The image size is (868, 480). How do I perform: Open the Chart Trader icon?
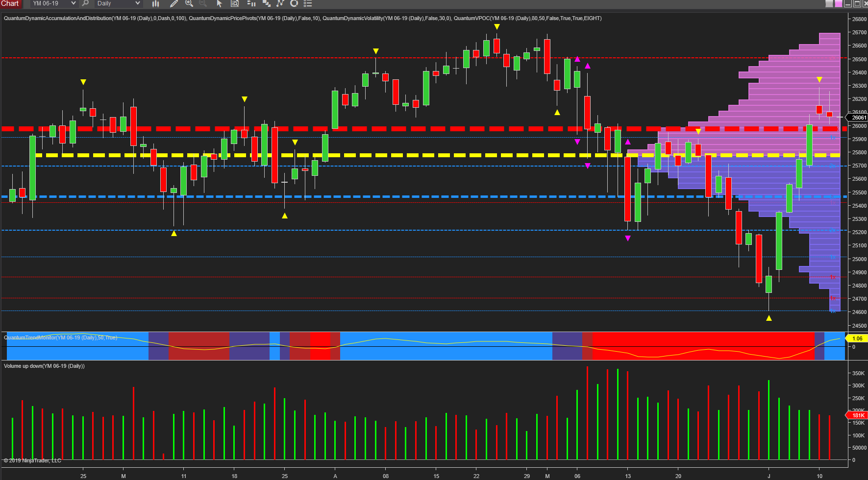pyautogui.click(x=251, y=3)
